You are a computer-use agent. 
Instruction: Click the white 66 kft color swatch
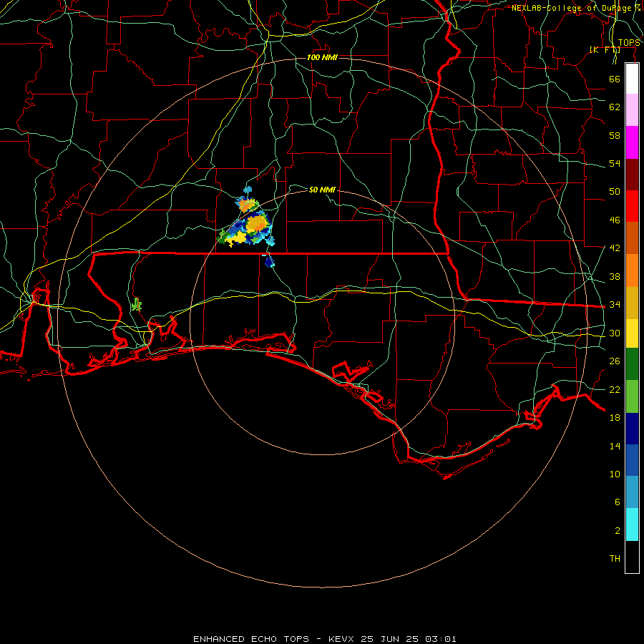tap(632, 79)
